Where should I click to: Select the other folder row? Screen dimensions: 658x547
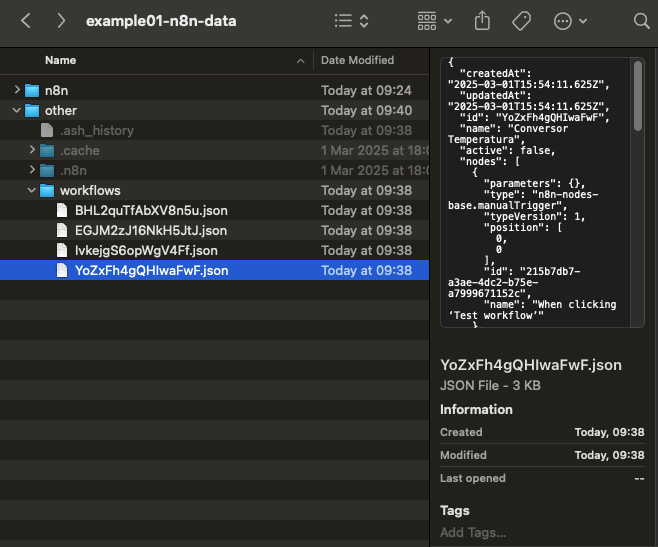click(214, 110)
